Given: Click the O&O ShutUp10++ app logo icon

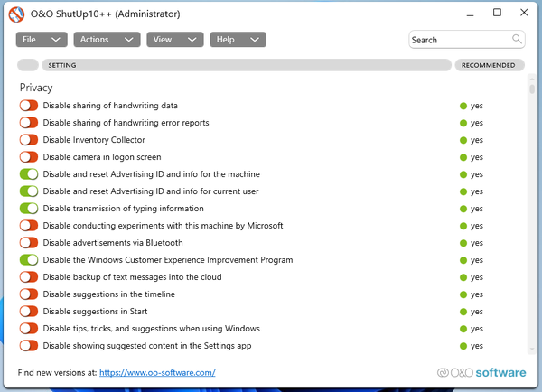Looking at the screenshot, I should point(16,14).
